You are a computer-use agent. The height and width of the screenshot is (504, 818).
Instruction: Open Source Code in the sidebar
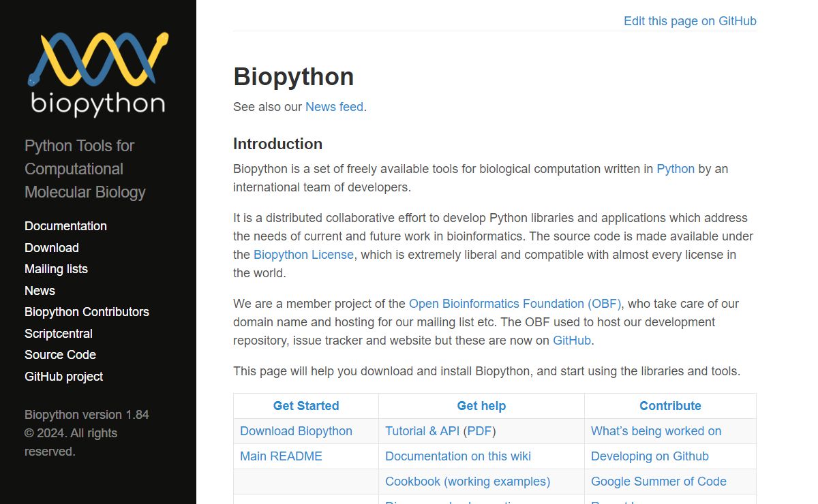tap(60, 355)
